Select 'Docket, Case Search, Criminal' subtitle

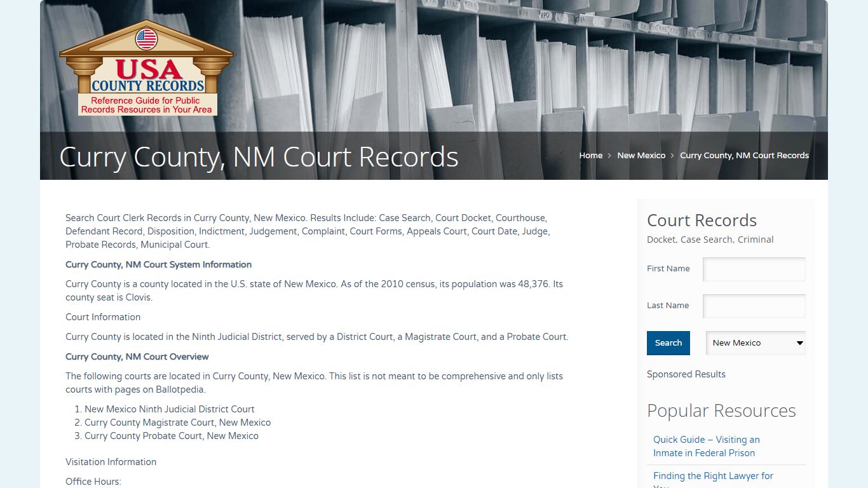[710, 240]
